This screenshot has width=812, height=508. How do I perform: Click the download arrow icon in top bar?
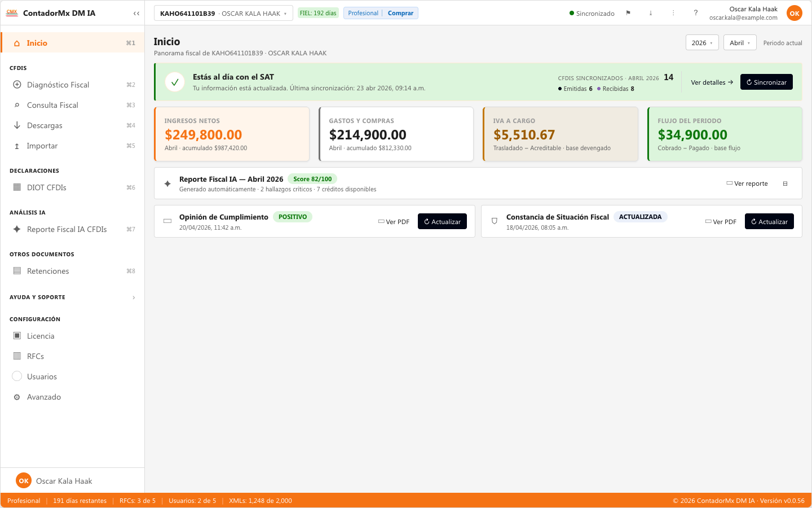[651, 13]
